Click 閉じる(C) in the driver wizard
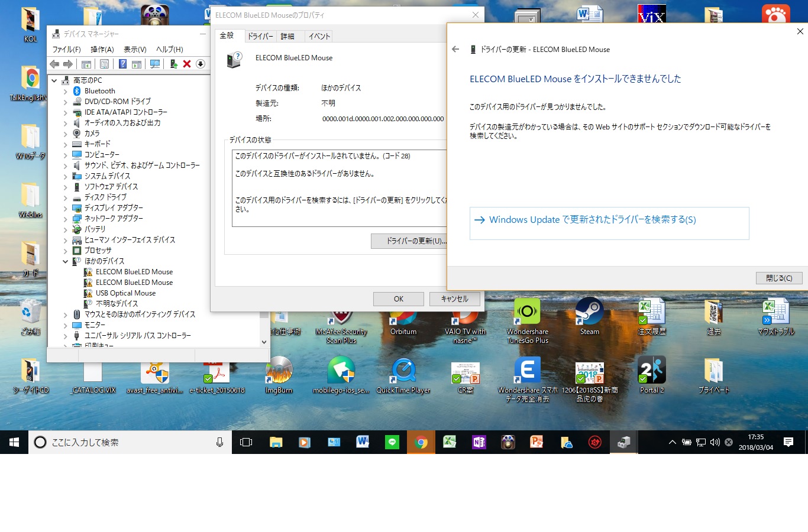 tap(779, 278)
